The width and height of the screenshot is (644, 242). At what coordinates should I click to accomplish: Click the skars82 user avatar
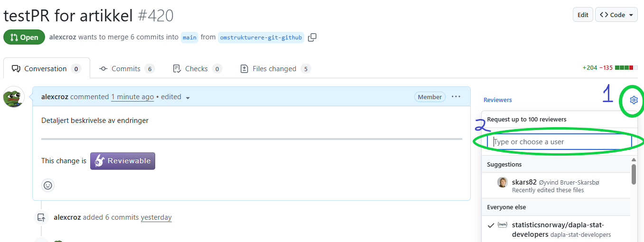[502, 182]
